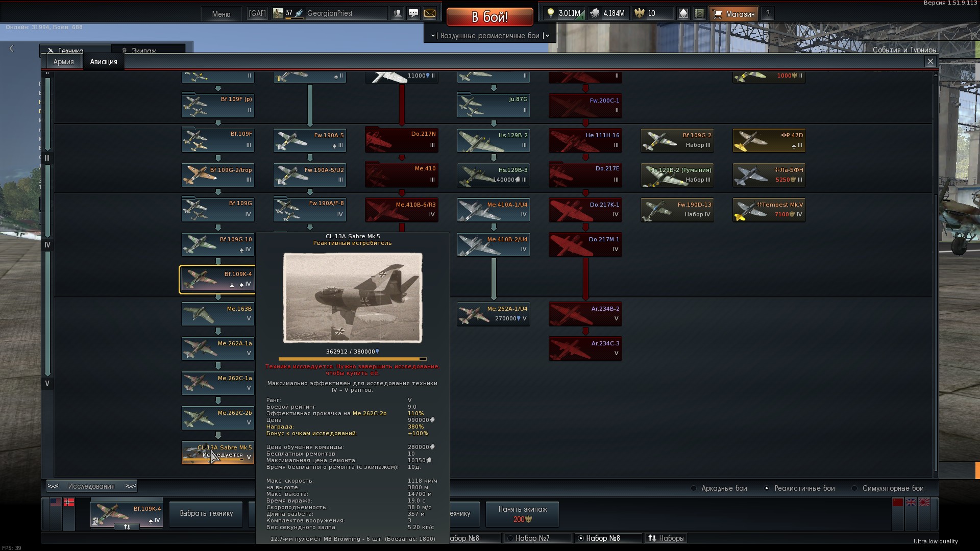Open the Наборы presets dropdown
Image resolution: width=980 pixels, height=551 pixels.
click(x=666, y=538)
